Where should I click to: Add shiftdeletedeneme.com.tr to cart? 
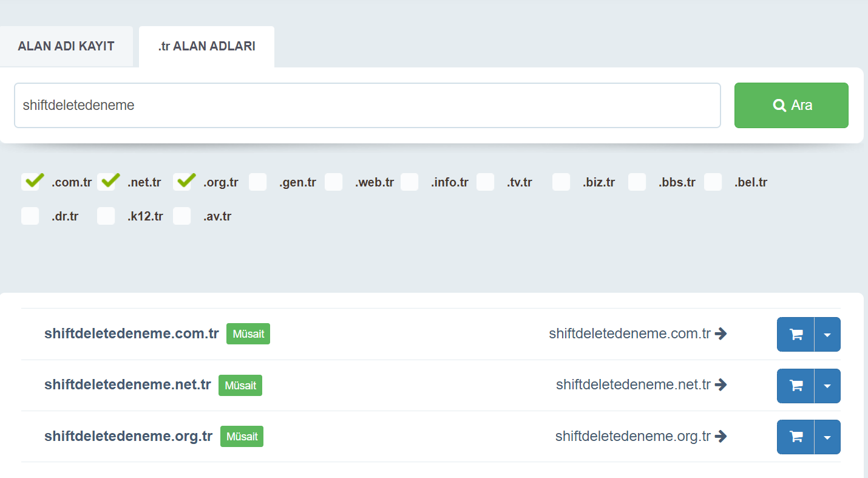click(x=795, y=334)
